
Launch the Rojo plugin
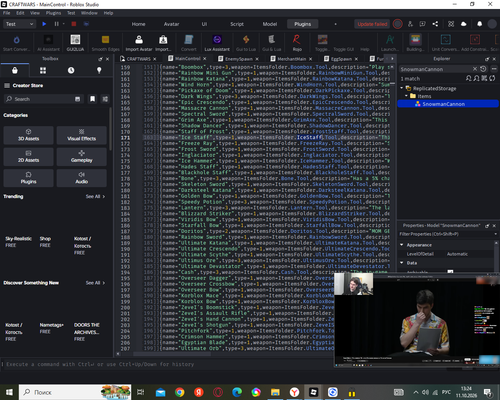click(297, 43)
